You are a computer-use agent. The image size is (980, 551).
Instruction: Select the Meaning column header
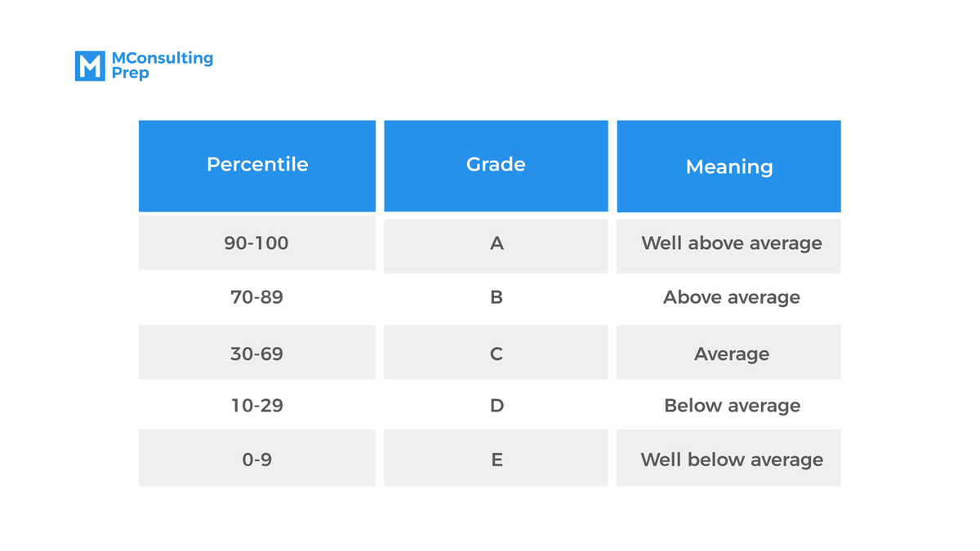click(x=728, y=167)
